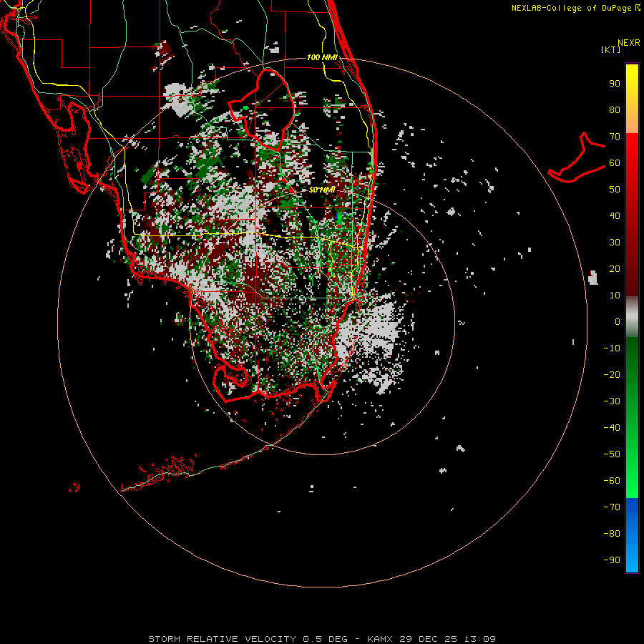
Task: Click the NEXLAB-College of DuPage credit text
Action: click(572, 8)
